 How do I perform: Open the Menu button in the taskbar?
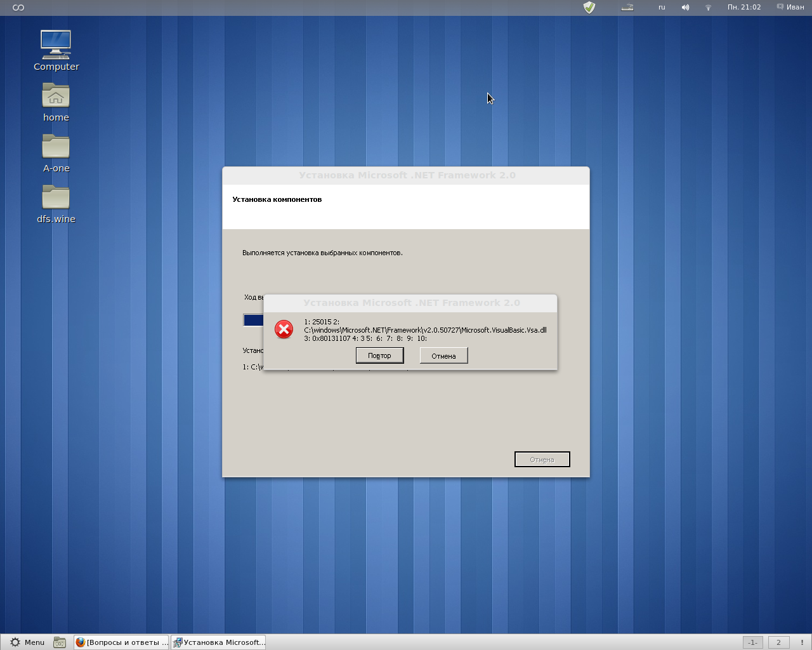click(28, 642)
